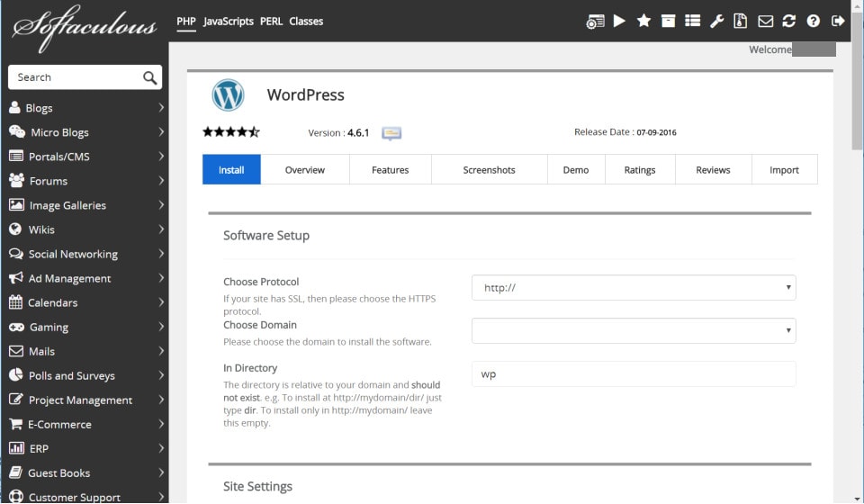
Task: Select JavaScripts in top menu
Action: (x=228, y=22)
